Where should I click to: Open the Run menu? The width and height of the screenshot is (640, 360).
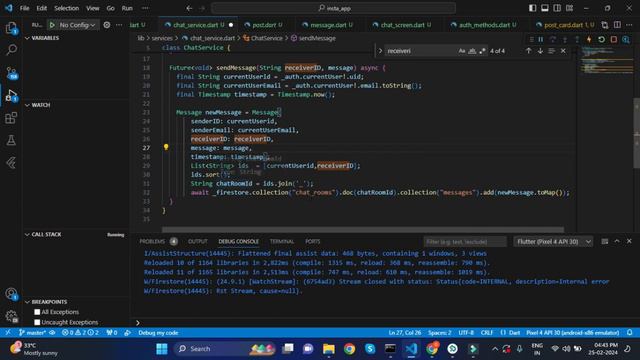coord(127,8)
